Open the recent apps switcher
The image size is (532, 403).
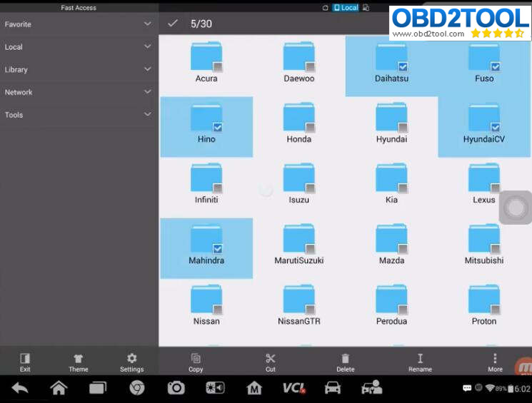coord(98,388)
